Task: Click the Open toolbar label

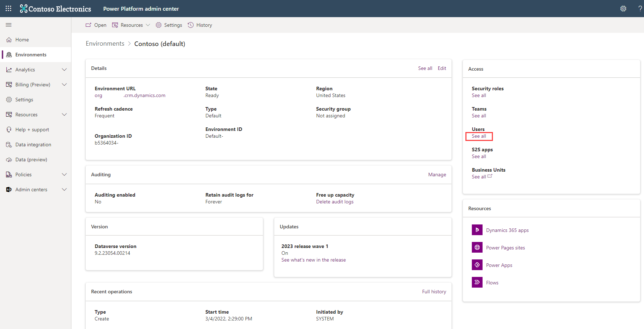Action: pos(100,25)
